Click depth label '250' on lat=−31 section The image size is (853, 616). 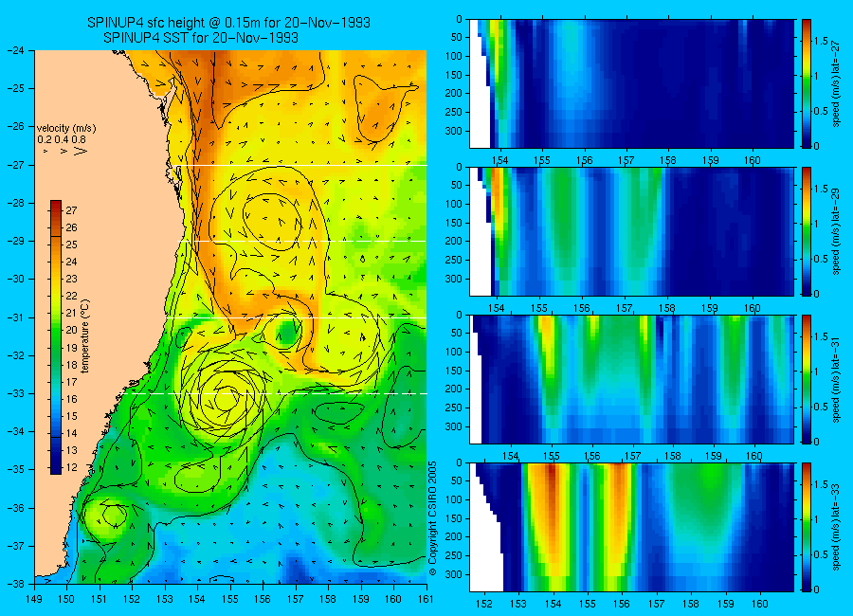[453, 408]
